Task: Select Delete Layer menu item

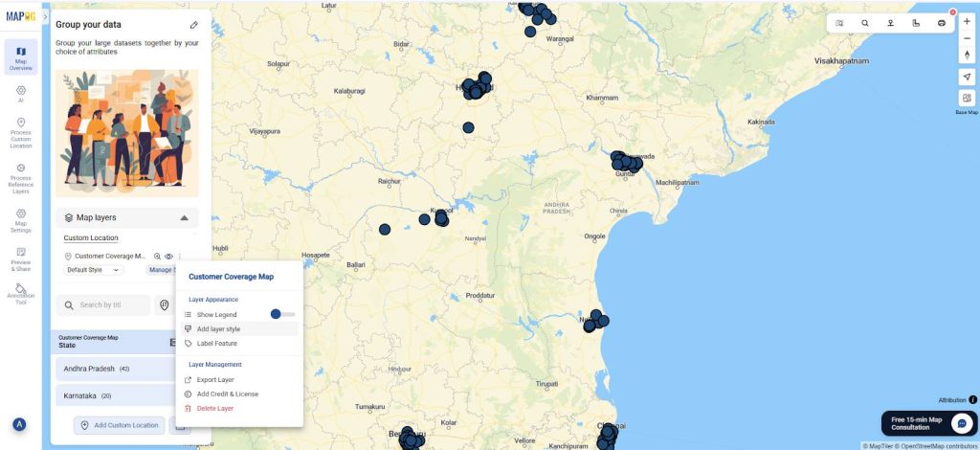Action: pos(240,408)
